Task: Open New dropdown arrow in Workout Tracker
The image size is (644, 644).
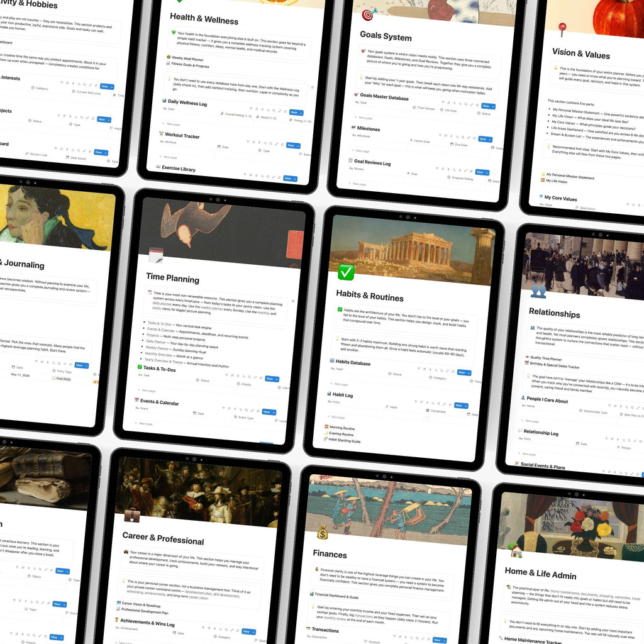Action: point(298,146)
